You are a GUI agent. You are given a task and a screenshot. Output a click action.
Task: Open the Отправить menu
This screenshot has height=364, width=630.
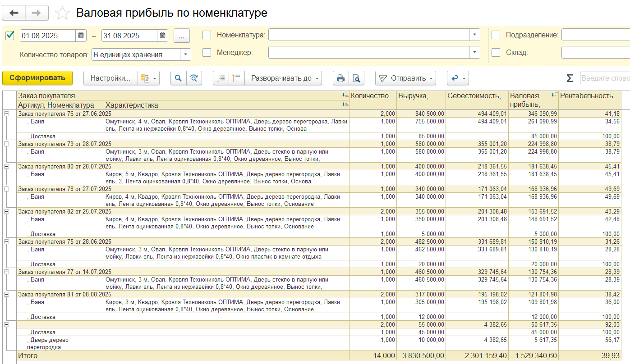(406, 78)
